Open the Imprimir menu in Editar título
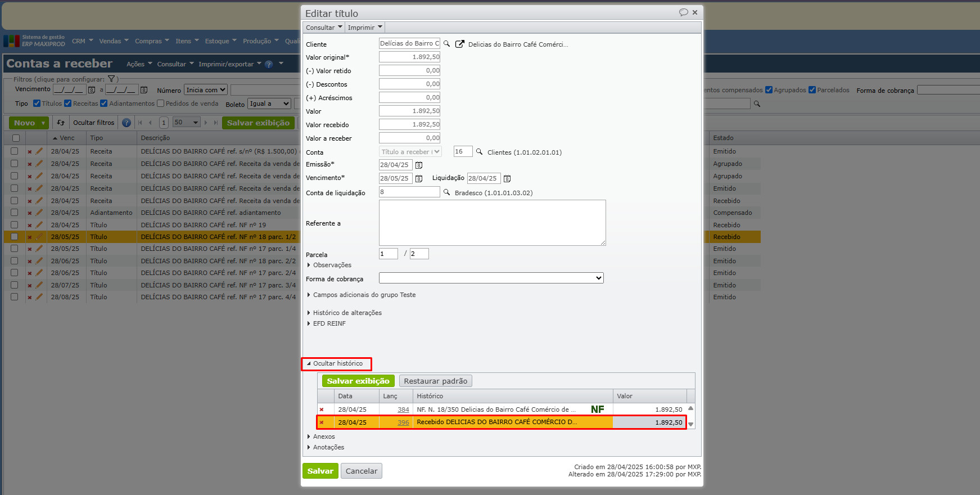The height and width of the screenshot is (495, 980). pos(365,28)
